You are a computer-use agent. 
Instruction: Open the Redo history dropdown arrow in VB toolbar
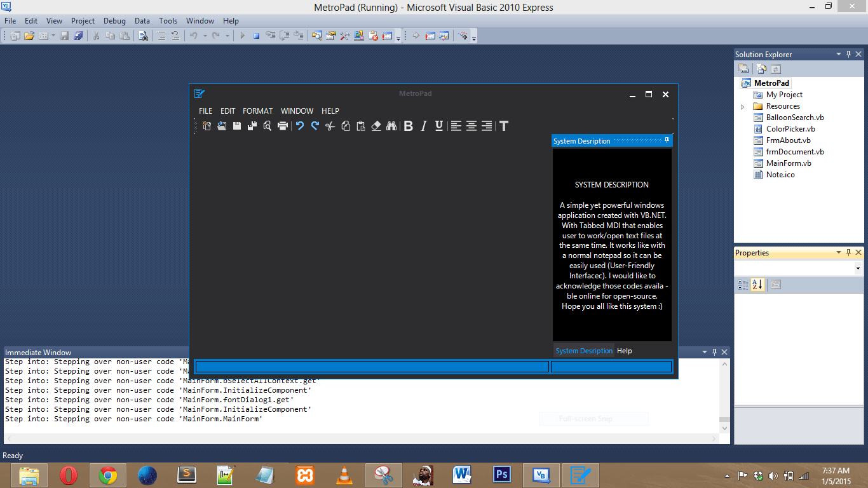(x=227, y=36)
